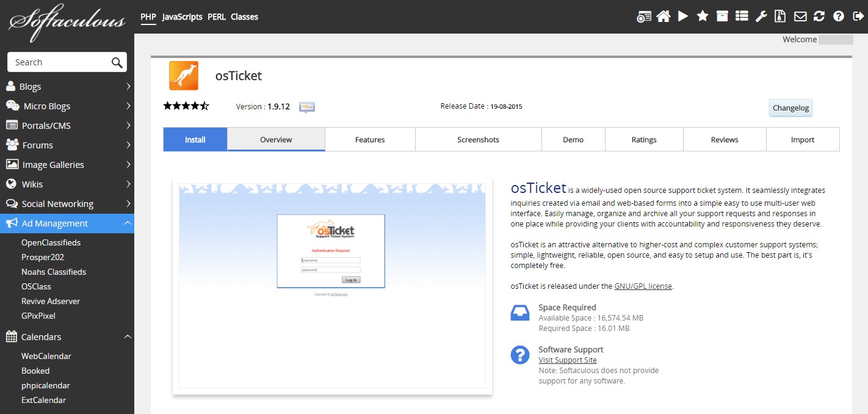Open the PERL menu item
Screen dimensions: 868x414
(x=216, y=17)
